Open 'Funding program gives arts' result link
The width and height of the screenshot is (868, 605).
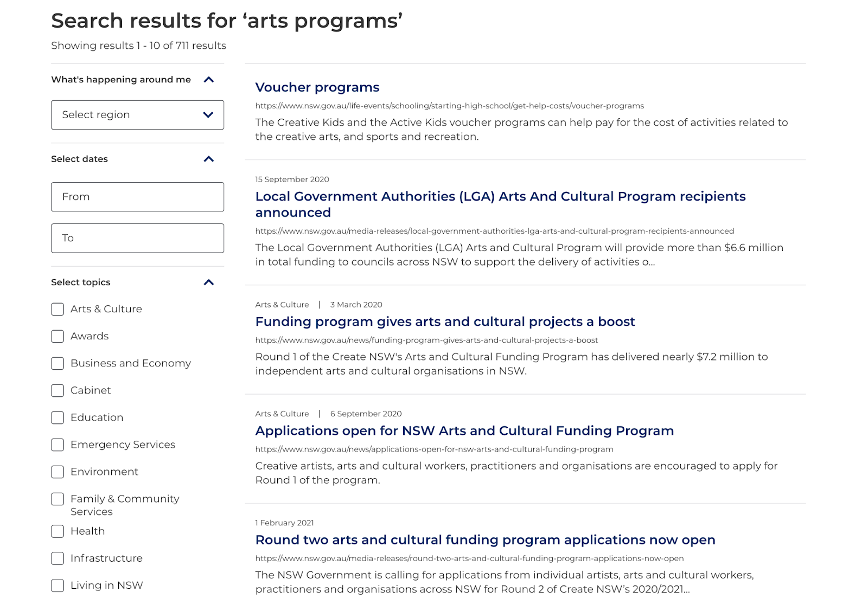tap(445, 321)
